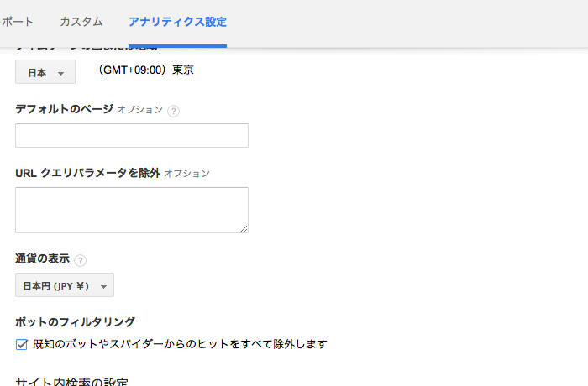Screen dimensions: 588x386
Task: Click the デフォルトのページ field label
Action: pyautogui.click(x=64, y=109)
